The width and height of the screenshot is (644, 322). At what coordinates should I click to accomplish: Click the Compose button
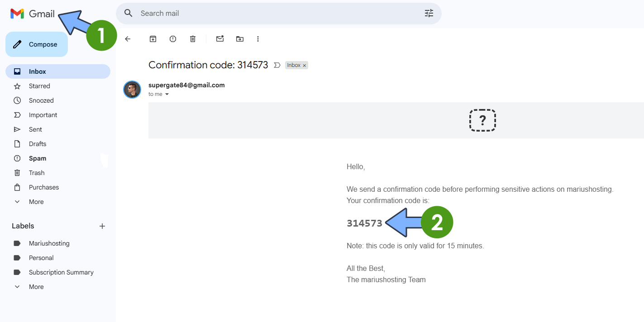point(37,44)
